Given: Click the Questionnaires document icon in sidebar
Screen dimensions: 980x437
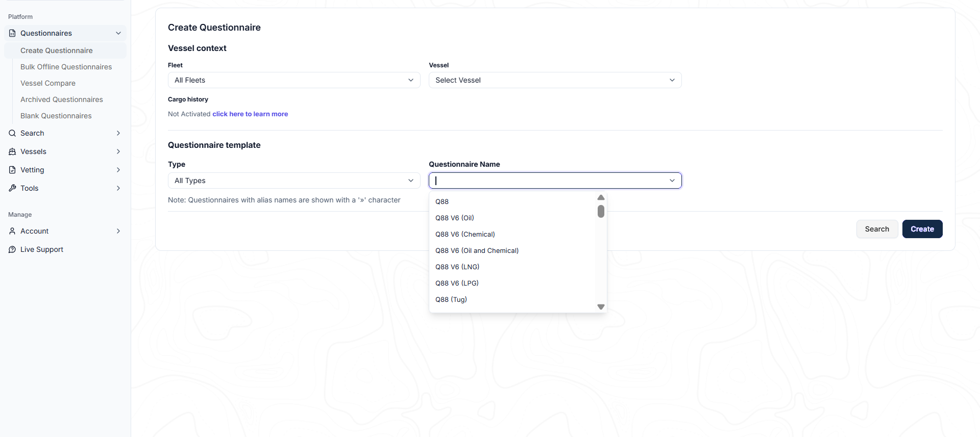Looking at the screenshot, I should click(12, 33).
